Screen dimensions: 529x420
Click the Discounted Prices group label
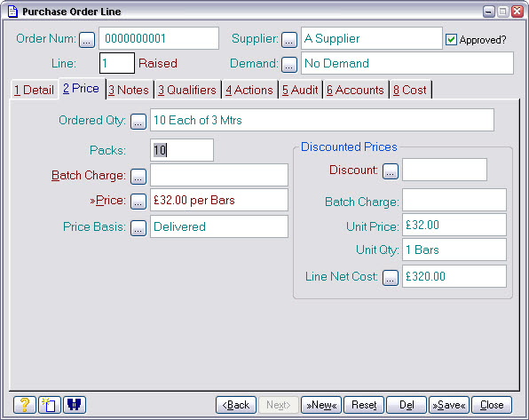349,147
